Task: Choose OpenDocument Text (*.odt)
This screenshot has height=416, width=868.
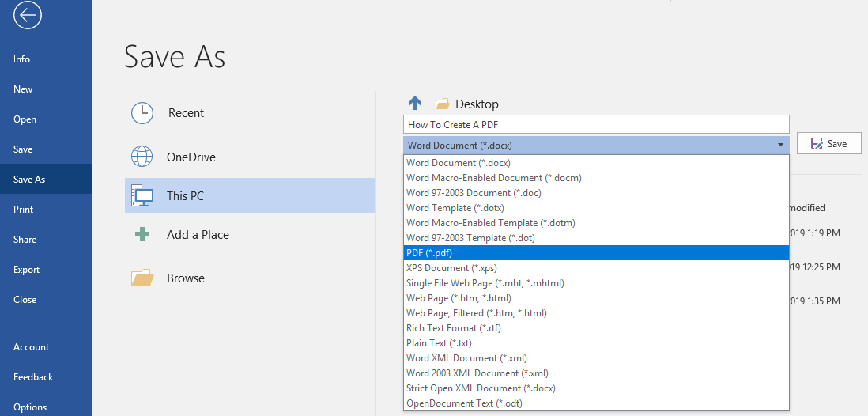Action: point(596,403)
